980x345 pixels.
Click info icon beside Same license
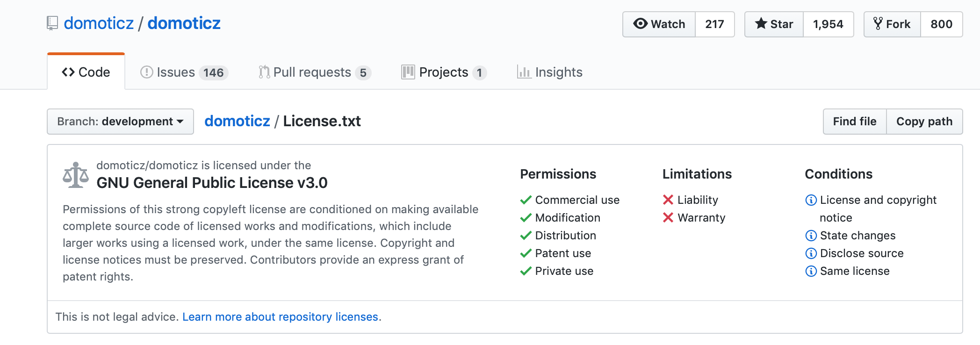point(811,271)
